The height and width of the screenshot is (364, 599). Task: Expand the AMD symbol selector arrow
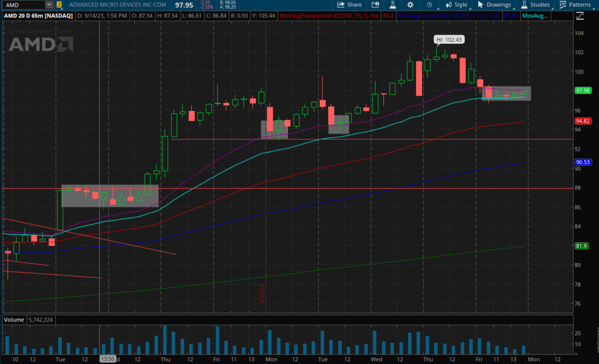coord(49,5)
